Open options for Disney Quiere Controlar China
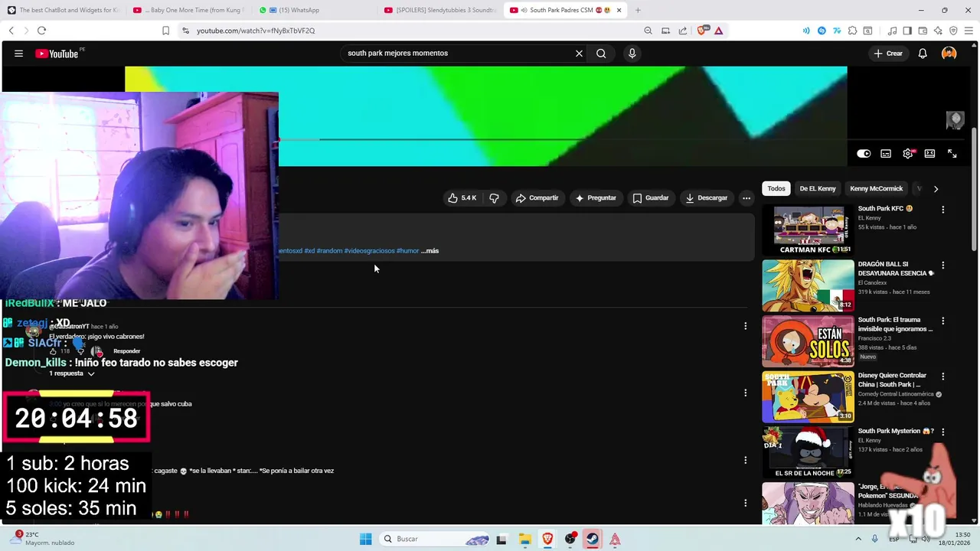The width and height of the screenshot is (980, 551). click(942, 377)
